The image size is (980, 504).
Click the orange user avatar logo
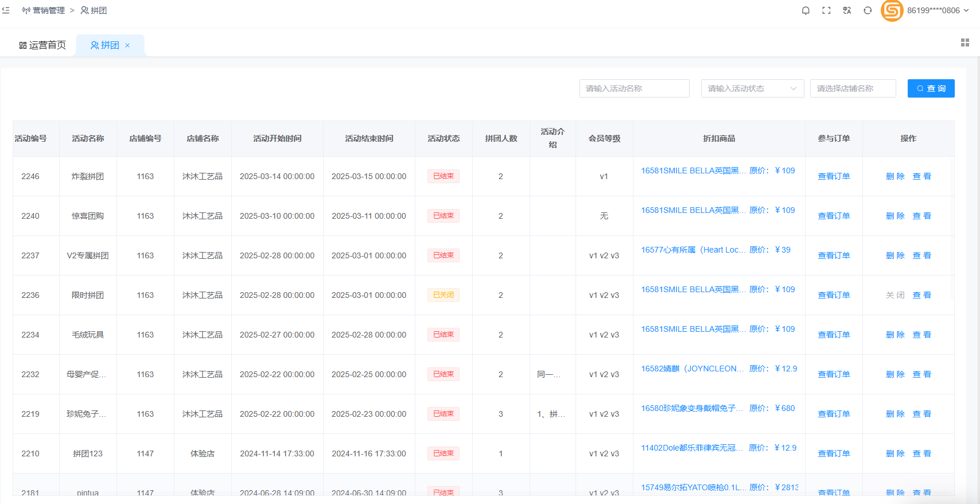click(x=892, y=10)
